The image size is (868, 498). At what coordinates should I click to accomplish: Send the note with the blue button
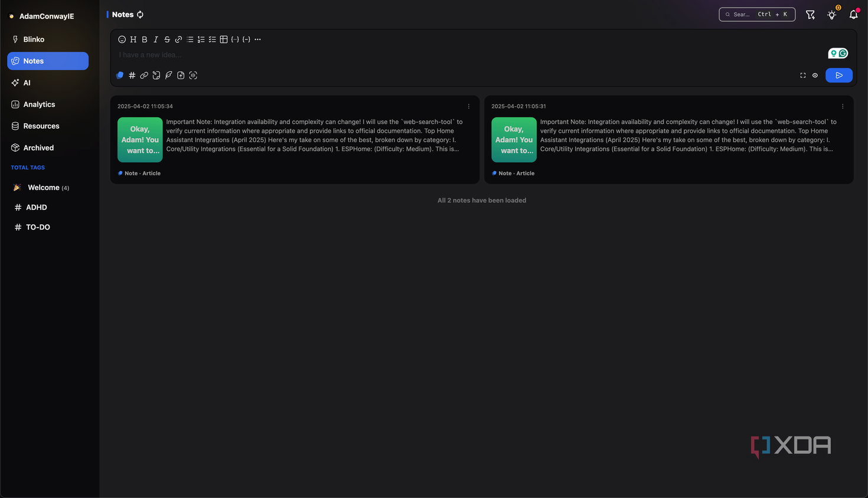coord(838,76)
